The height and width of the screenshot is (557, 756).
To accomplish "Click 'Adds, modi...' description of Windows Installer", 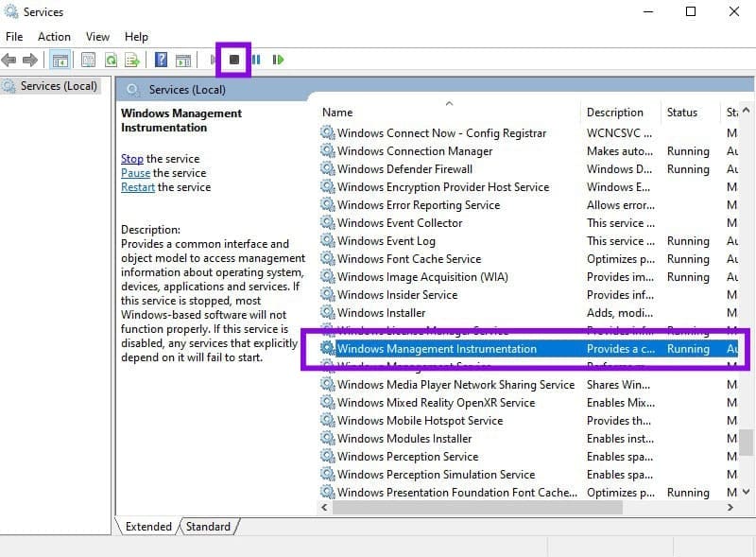I will click(620, 313).
